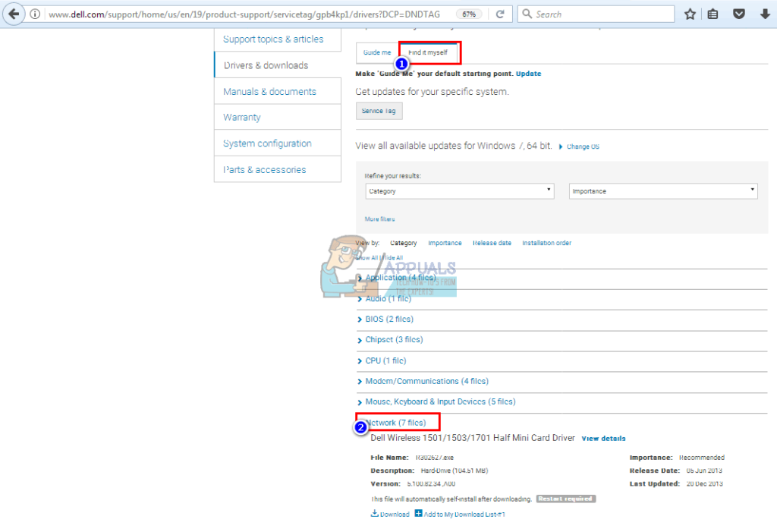View results by Installation order

tap(546, 244)
